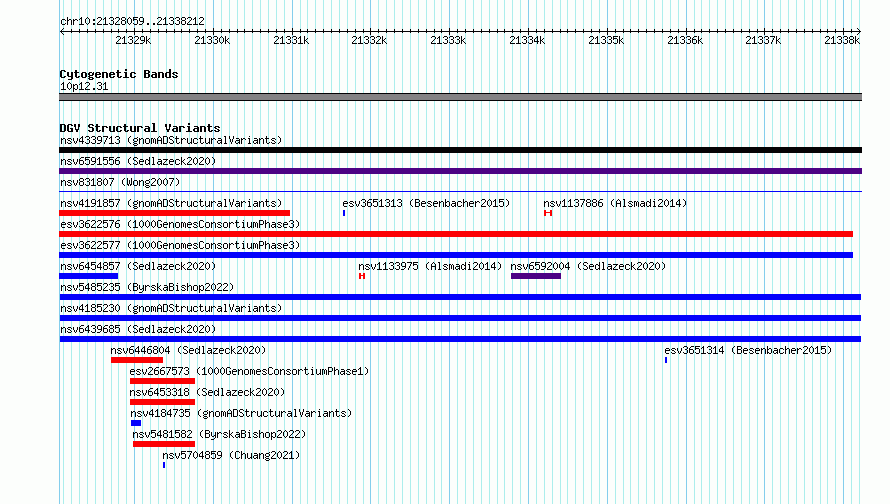The height and width of the screenshot is (504, 890).
Task: Select the gray 10p12.31 cytogenetic band bar
Action: [460, 97]
